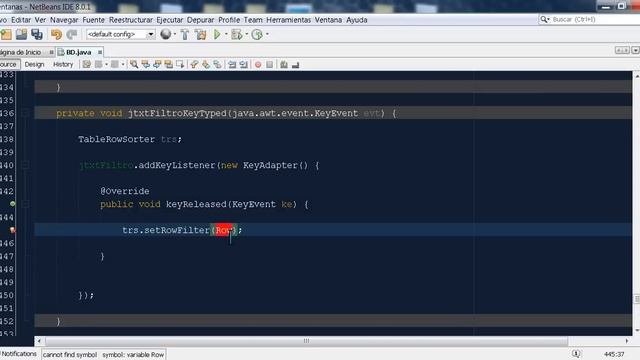The height and width of the screenshot is (360, 640).
Task: Click the error glyph on line 445
Action: click(x=13, y=230)
